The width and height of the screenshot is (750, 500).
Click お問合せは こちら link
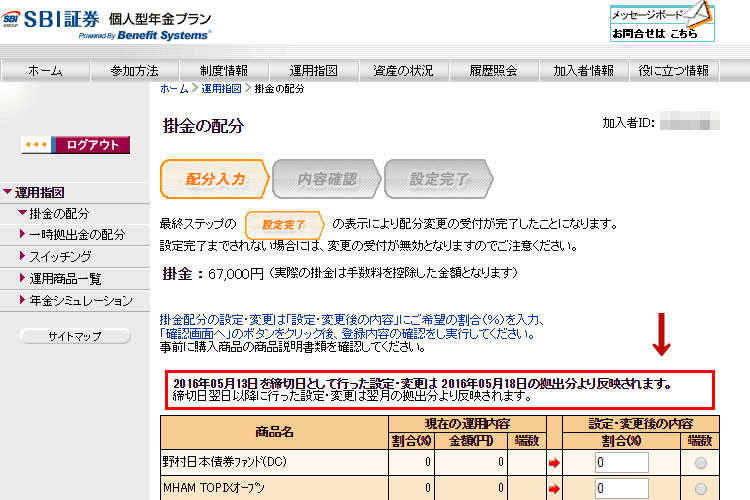click(x=655, y=33)
